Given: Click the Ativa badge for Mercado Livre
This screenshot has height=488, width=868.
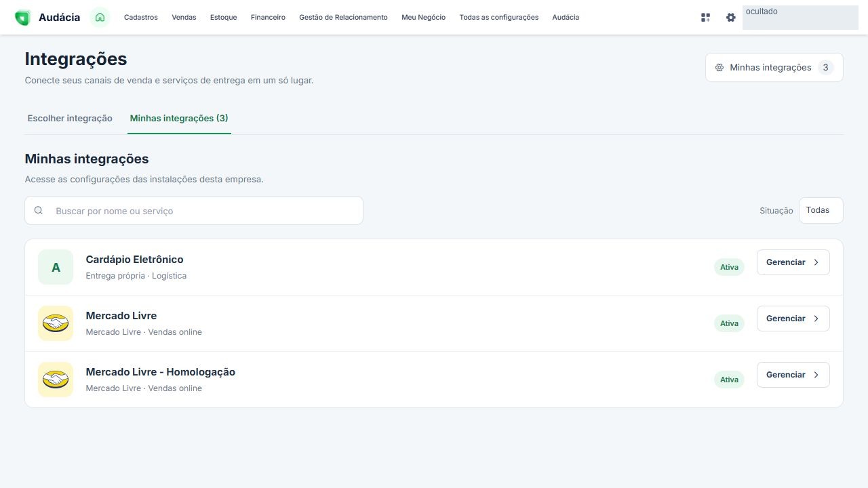Looking at the screenshot, I should coord(729,323).
